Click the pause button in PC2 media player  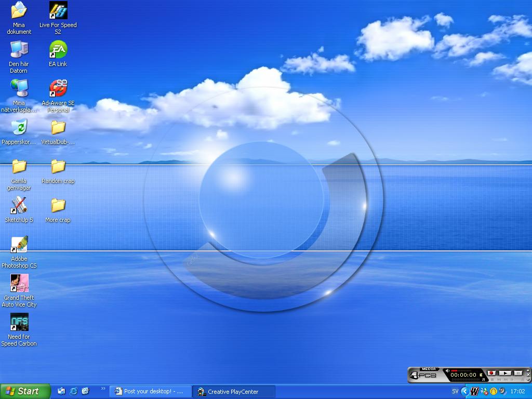tap(518, 373)
